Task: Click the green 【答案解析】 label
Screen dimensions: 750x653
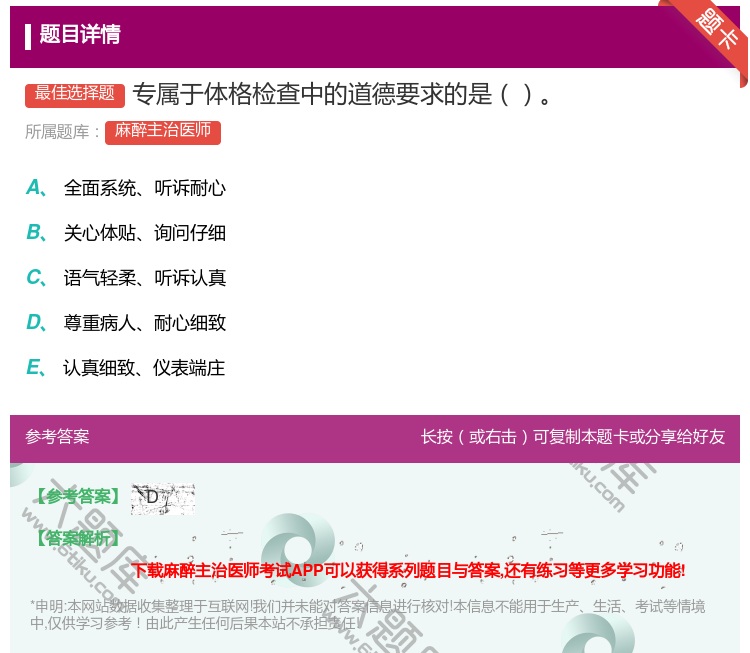Action: (x=76, y=539)
